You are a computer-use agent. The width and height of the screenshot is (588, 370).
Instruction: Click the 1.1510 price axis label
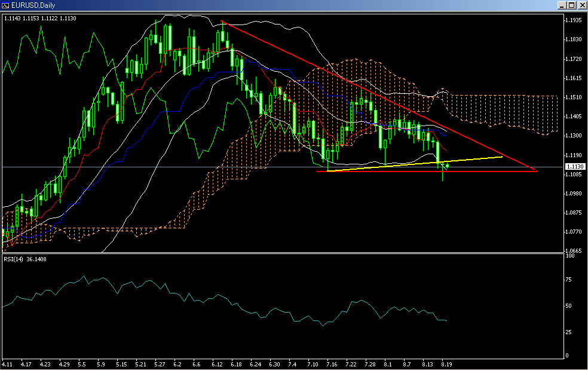point(574,97)
